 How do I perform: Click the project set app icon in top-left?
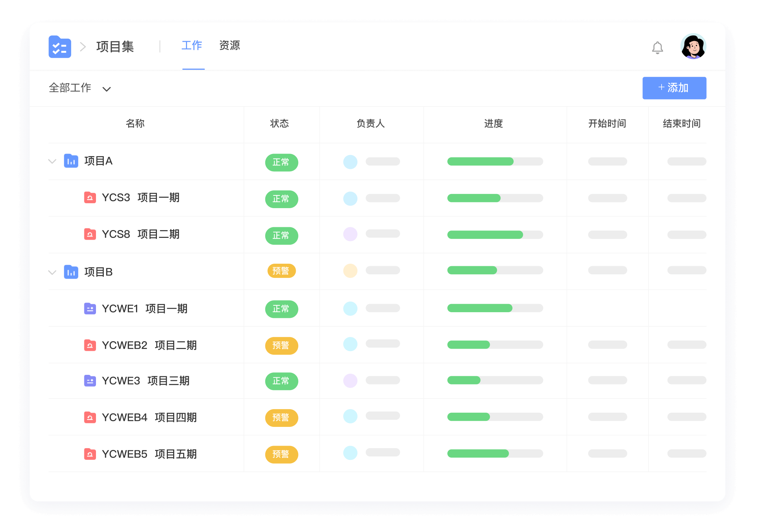[60, 47]
